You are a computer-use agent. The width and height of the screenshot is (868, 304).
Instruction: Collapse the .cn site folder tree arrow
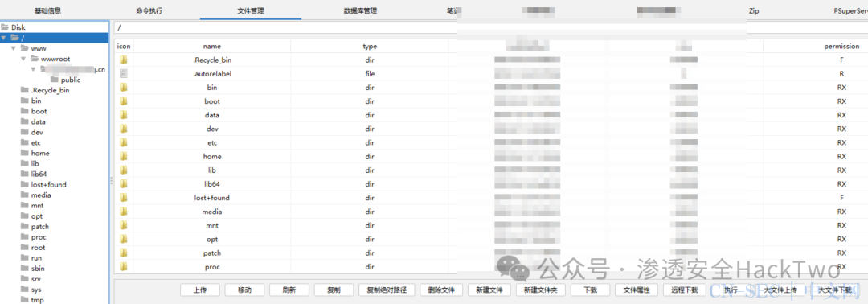click(33, 69)
